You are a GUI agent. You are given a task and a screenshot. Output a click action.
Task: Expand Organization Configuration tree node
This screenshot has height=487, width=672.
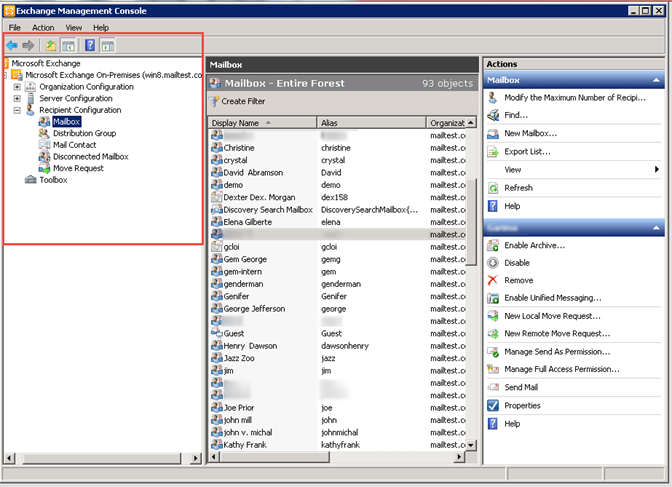coord(17,87)
